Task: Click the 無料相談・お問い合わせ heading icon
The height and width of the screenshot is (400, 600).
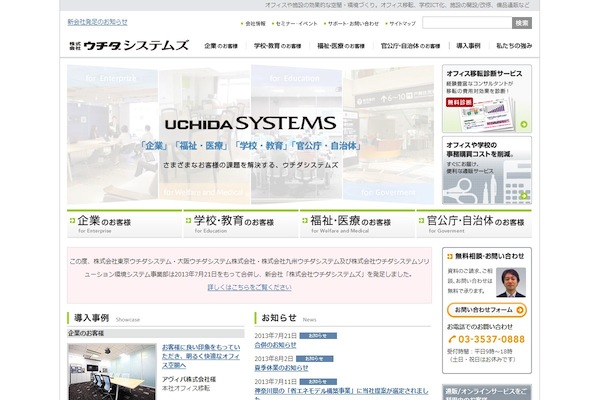Action: (x=450, y=256)
